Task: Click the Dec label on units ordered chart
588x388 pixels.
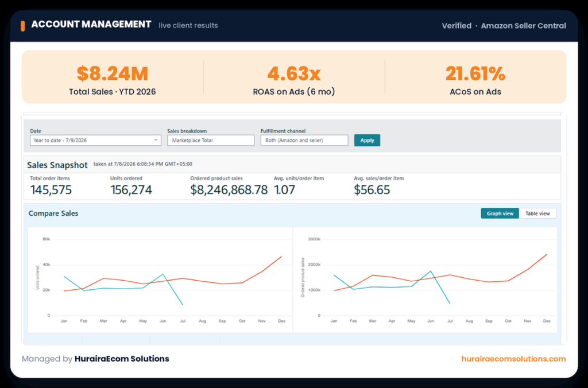Action: 281,321
